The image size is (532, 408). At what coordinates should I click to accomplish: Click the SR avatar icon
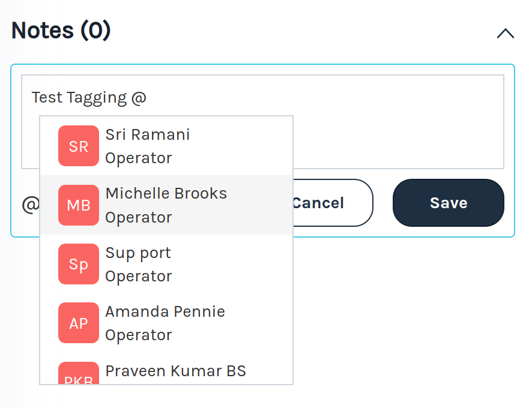(79, 146)
